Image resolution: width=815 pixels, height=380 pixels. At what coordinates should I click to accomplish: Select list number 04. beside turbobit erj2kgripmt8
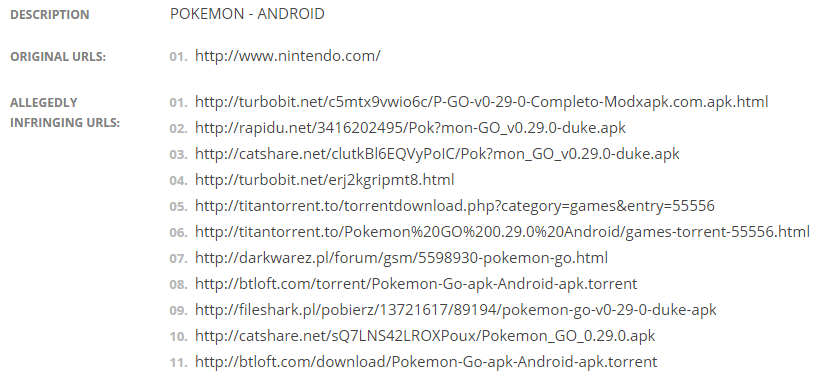click(x=178, y=180)
